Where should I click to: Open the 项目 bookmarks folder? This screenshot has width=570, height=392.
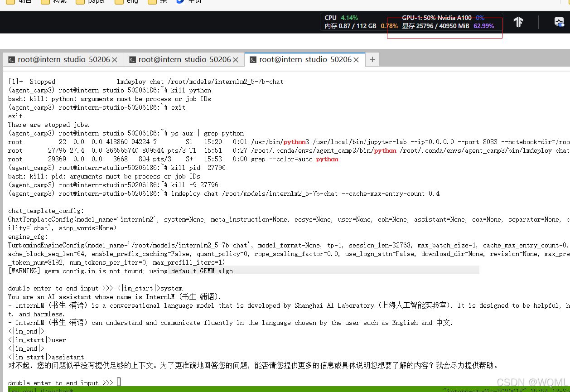point(20,2)
